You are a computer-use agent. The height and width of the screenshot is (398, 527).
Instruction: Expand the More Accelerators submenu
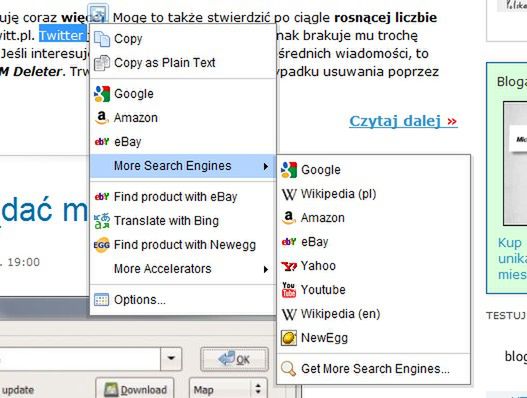coord(183,269)
